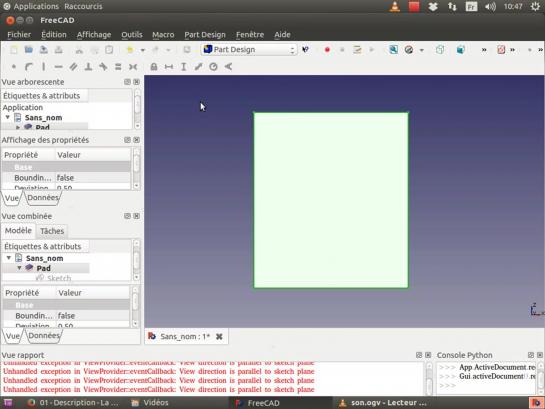Viewport: 545px width, 409px height.
Task: Apply the lock constraint padlock icon
Action: tap(154, 66)
